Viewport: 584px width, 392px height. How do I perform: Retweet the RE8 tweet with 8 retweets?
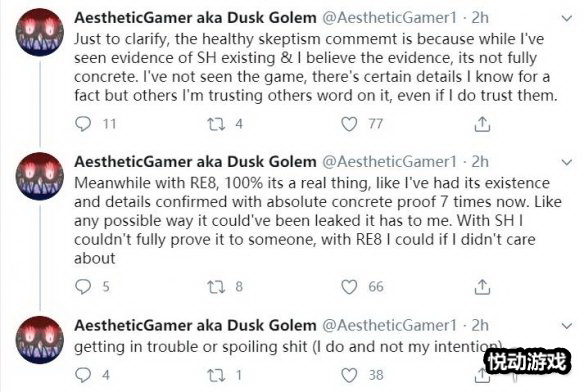click(x=216, y=287)
